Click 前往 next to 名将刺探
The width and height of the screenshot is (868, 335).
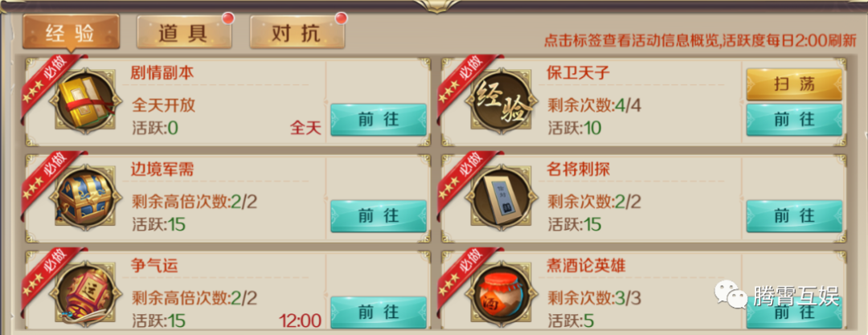(x=794, y=216)
